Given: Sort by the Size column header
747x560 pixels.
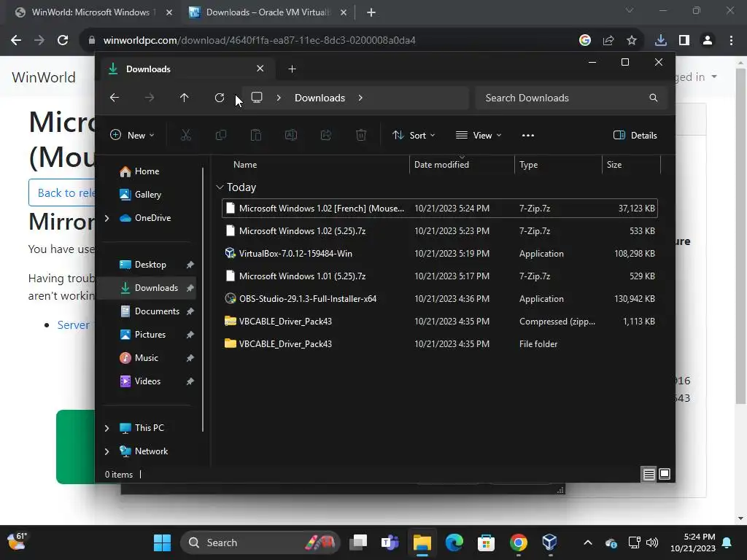Looking at the screenshot, I should [x=614, y=165].
